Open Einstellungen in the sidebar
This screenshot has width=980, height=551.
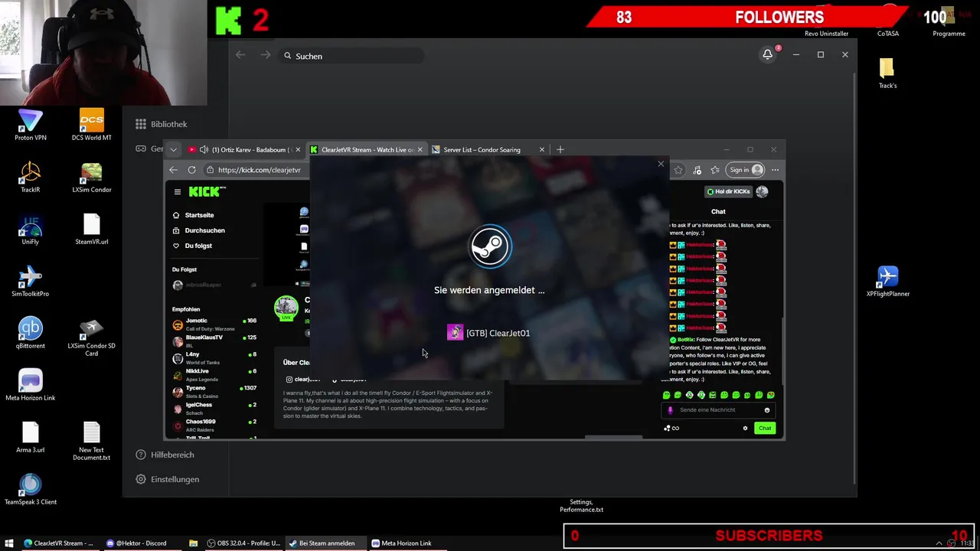click(x=167, y=479)
